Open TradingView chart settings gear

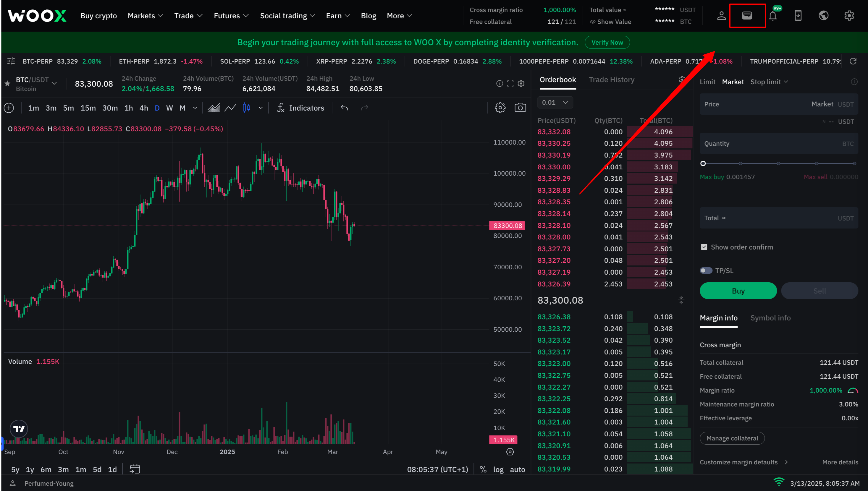500,108
